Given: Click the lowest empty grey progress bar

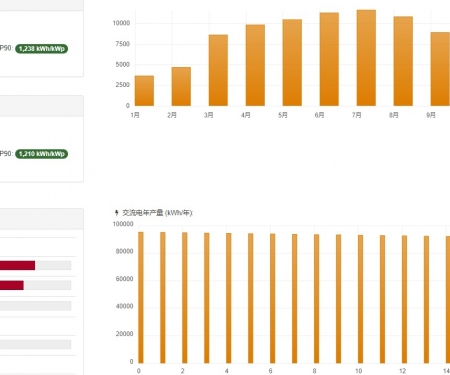Looking at the screenshot, I should tap(35, 344).
